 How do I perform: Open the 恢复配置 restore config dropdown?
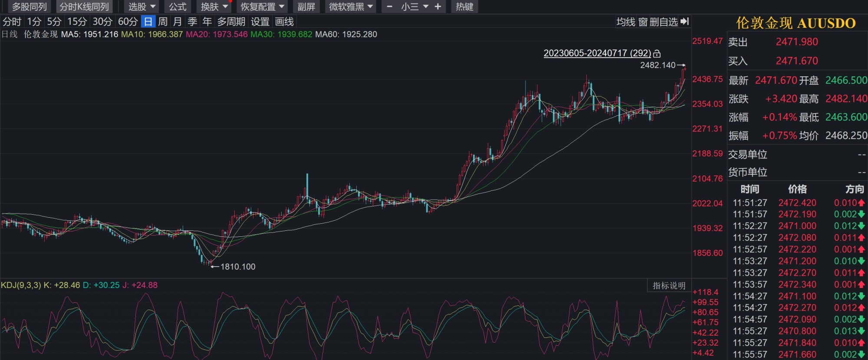[x=263, y=7]
